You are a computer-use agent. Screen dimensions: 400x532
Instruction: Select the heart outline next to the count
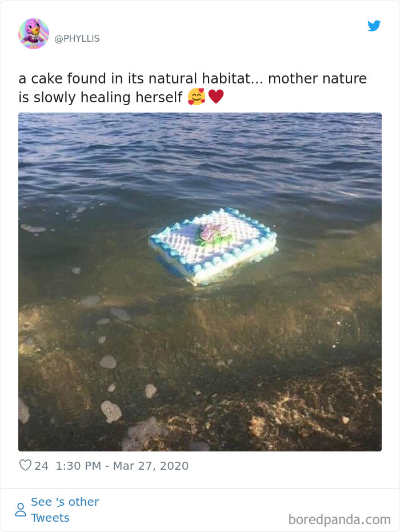pyautogui.click(x=25, y=466)
